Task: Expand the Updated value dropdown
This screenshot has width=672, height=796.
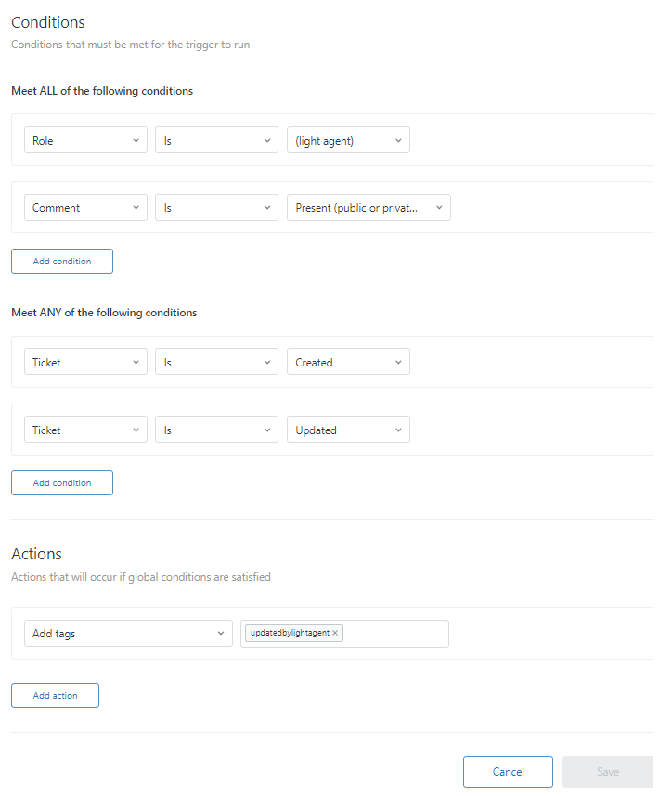Action: (x=348, y=430)
